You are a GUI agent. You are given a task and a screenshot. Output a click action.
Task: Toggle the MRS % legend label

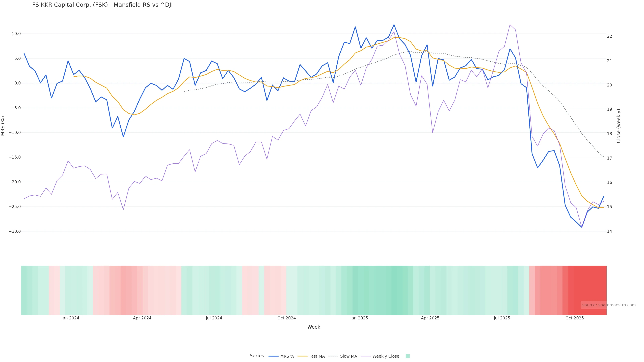[287, 356]
